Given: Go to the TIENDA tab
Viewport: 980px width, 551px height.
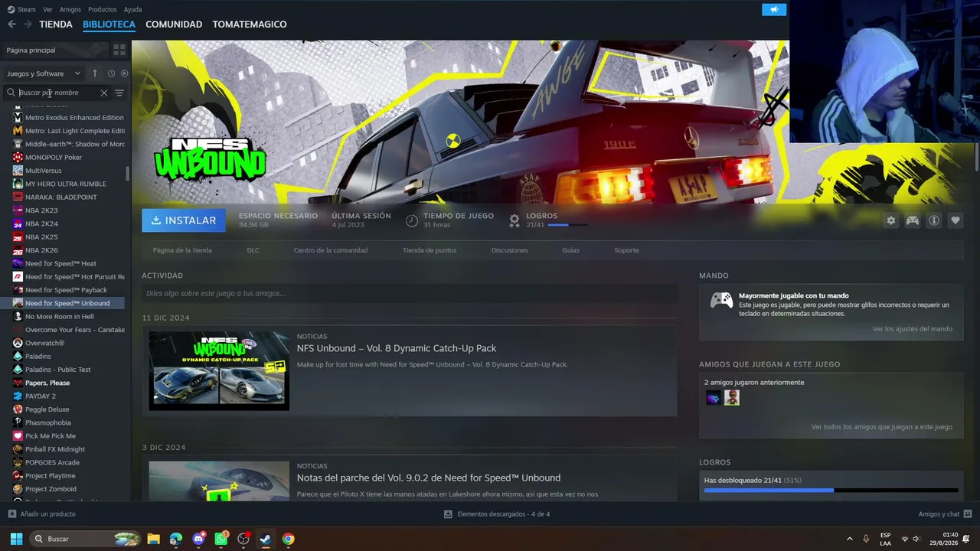Looking at the screenshot, I should (x=56, y=24).
